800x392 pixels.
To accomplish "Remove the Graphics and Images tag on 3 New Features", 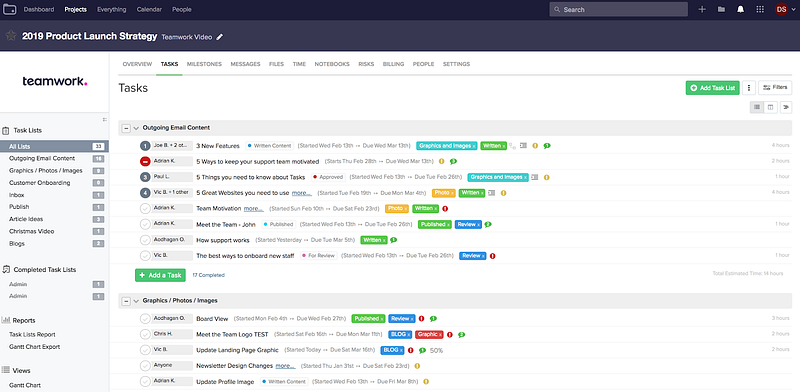I will point(473,146).
